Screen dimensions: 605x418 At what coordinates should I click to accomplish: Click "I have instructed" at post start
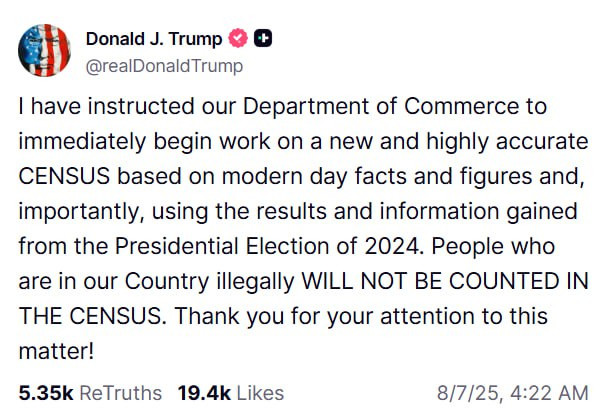coord(88,107)
